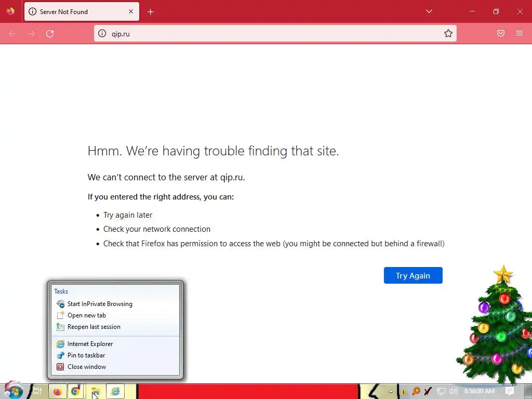Open network status tray icon
Image resolution: width=532 pixels, height=399 pixels.
click(x=441, y=392)
